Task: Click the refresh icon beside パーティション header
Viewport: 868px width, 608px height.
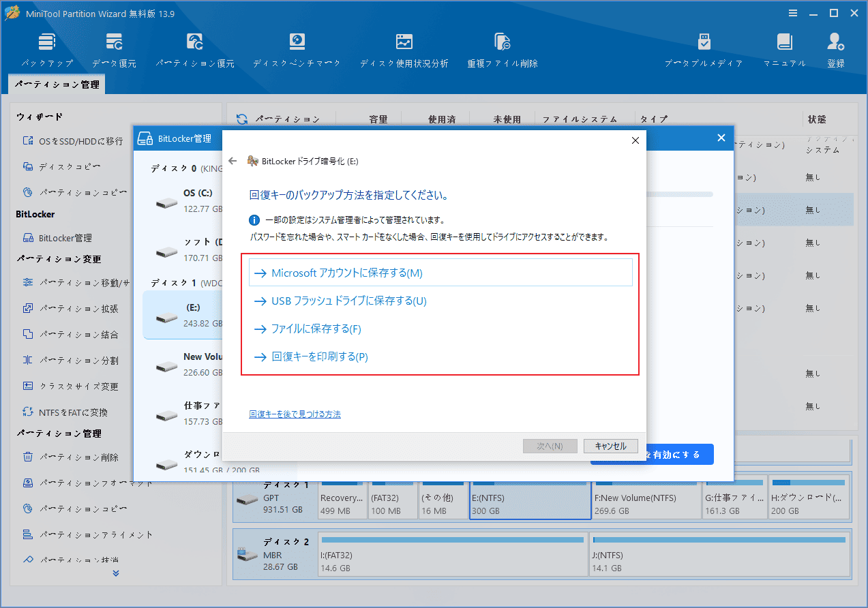Action: 242,119
